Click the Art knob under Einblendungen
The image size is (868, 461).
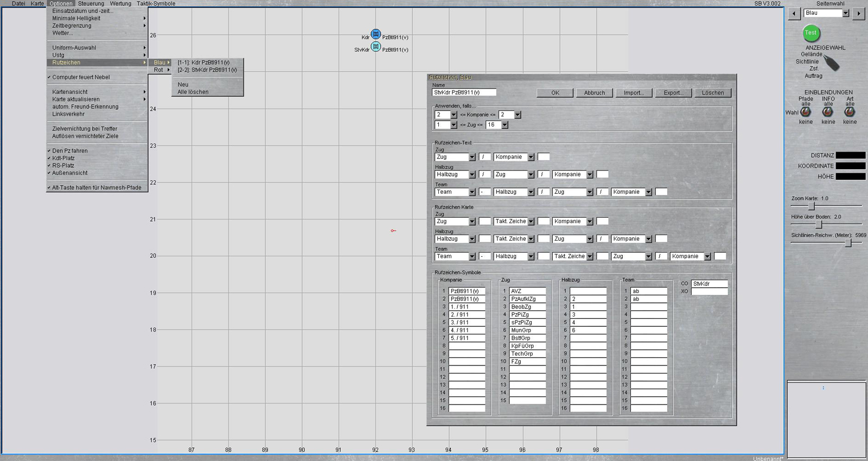(850, 112)
